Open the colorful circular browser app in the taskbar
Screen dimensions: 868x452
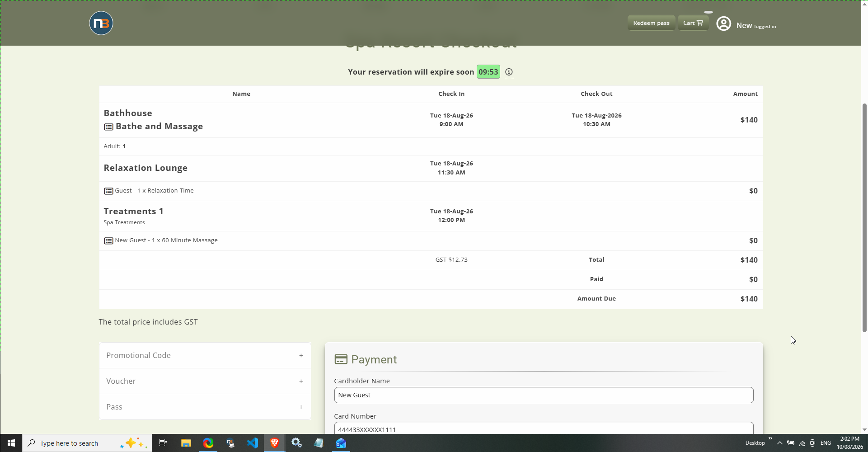(208, 443)
